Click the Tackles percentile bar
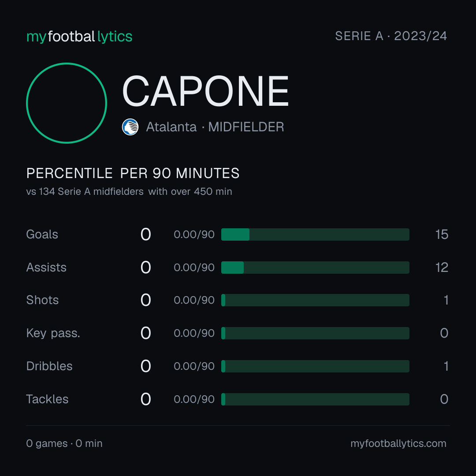 click(315, 399)
